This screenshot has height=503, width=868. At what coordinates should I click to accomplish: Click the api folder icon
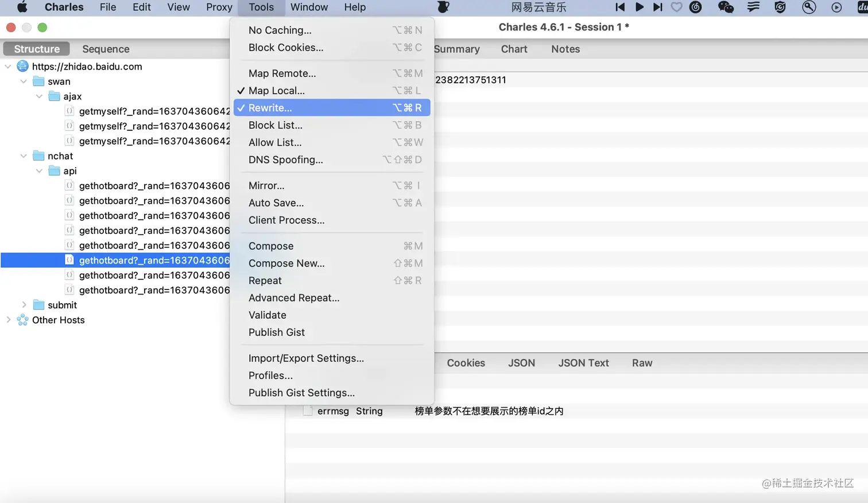click(54, 171)
